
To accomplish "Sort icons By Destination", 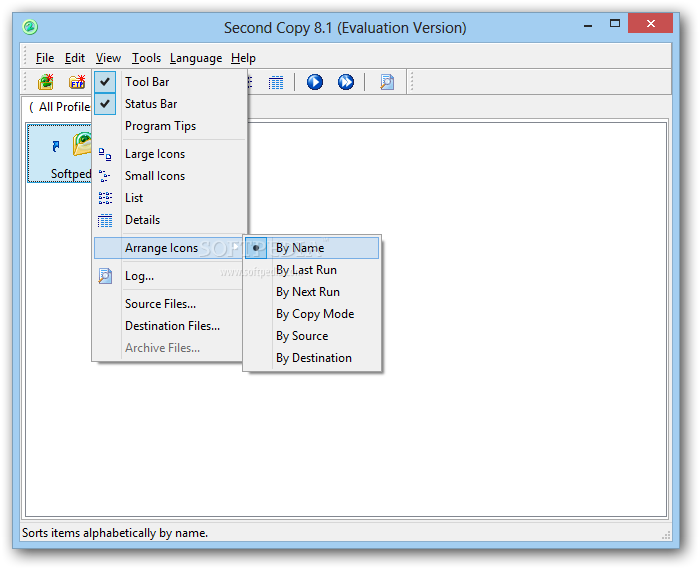I will (312, 357).
